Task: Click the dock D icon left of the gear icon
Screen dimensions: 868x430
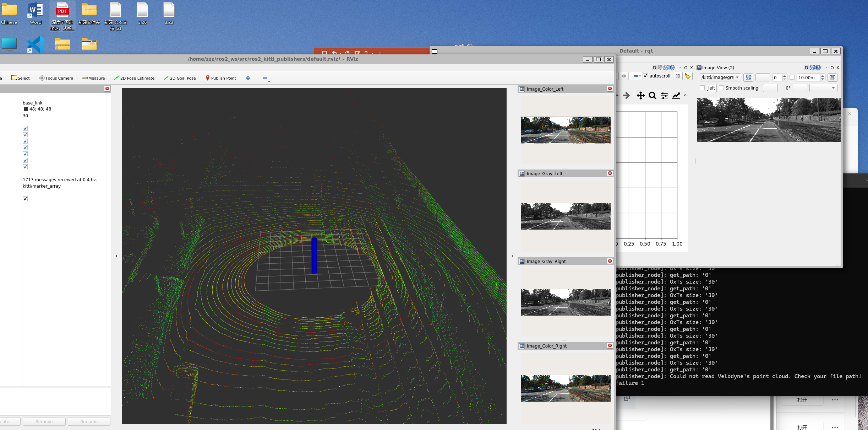Action: coord(654,68)
